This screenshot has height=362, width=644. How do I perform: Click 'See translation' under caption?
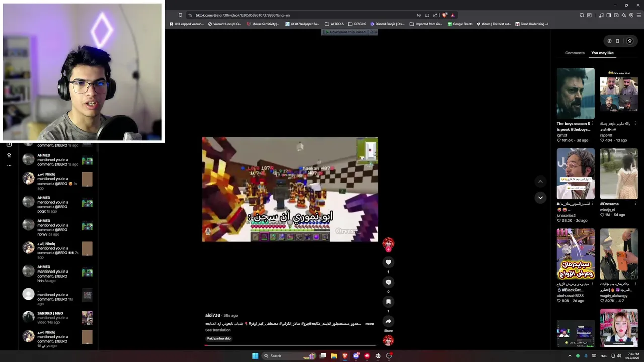[x=218, y=330]
